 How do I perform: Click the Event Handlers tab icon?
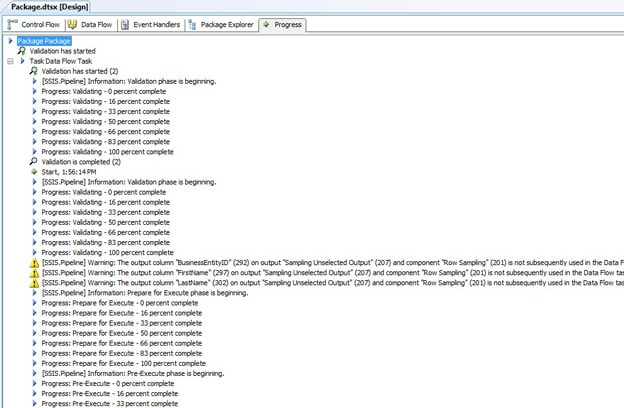(x=125, y=25)
